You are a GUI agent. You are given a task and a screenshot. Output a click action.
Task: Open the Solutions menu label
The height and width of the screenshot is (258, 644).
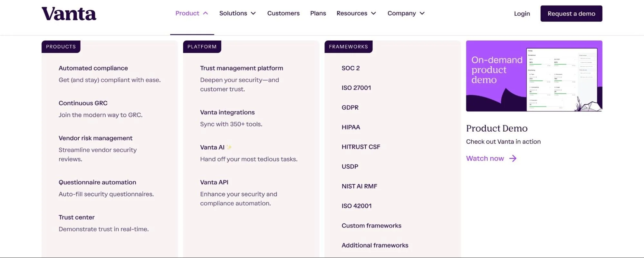tap(233, 13)
